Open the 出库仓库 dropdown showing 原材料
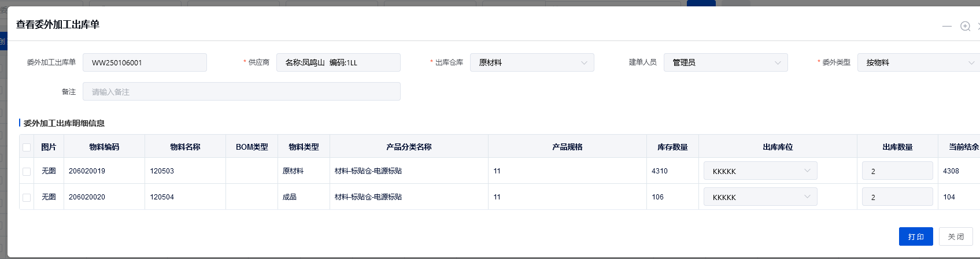The image size is (980, 259). click(531, 62)
